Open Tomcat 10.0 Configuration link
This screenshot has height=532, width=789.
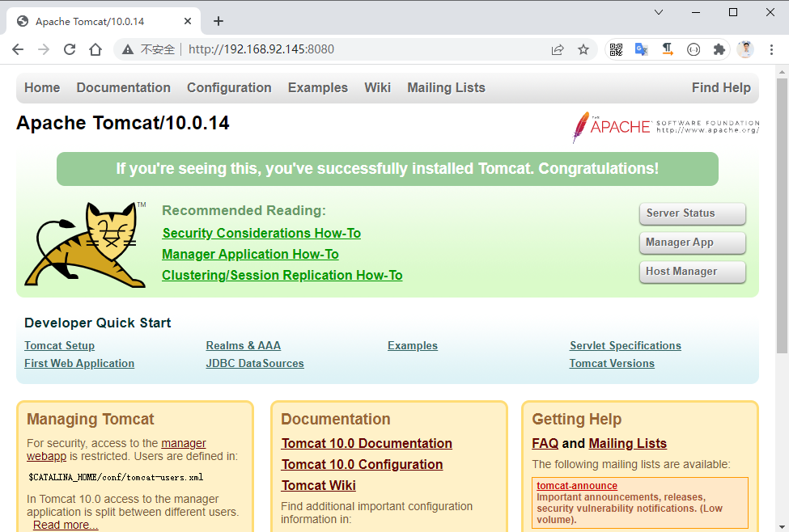[x=362, y=465]
